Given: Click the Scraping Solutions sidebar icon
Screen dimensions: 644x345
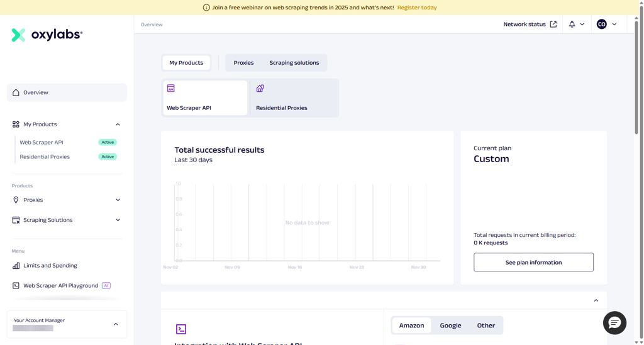Looking at the screenshot, I should (x=16, y=220).
